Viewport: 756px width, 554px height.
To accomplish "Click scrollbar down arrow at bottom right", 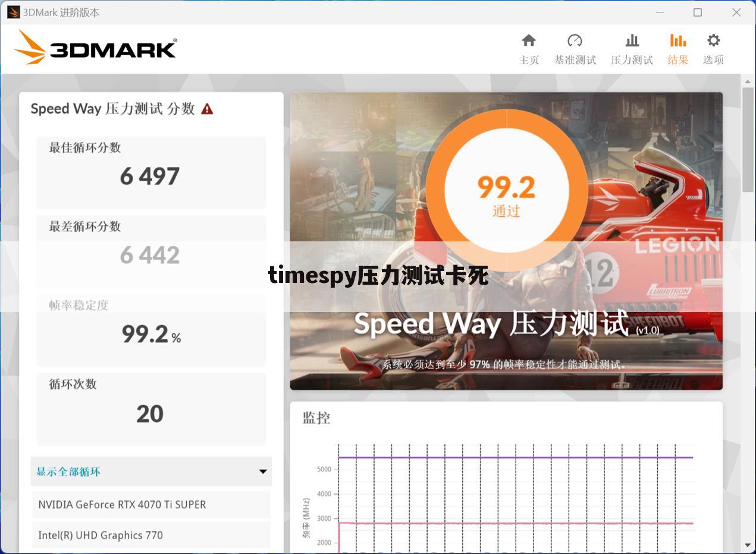I will point(748,544).
